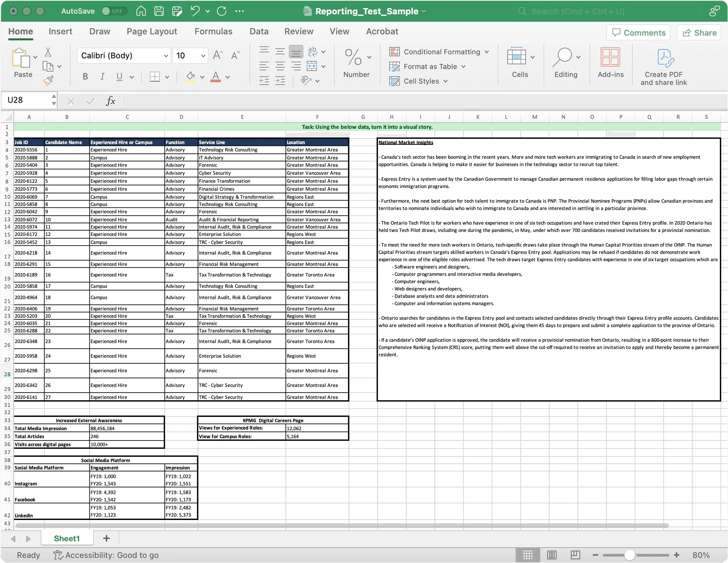The width and height of the screenshot is (728, 563).
Task: Switch to the Data tab
Action: pyautogui.click(x=259, y=31)
